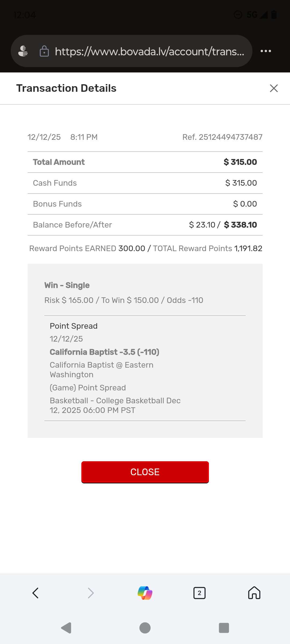The width and height of the screenshot is (290, 644).
Task: Open the Copilot icon in the bottom bar
Action: click(145, 593)
